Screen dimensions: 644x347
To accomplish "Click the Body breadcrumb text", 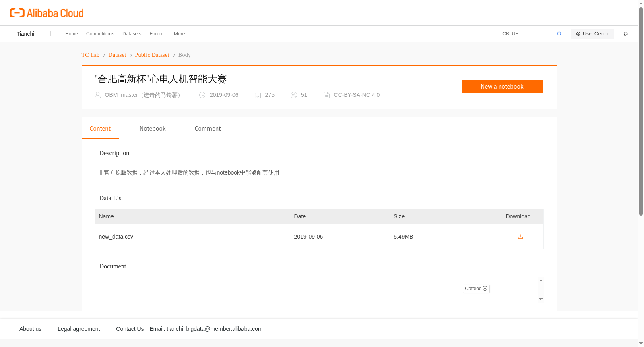I will (184, 55).
